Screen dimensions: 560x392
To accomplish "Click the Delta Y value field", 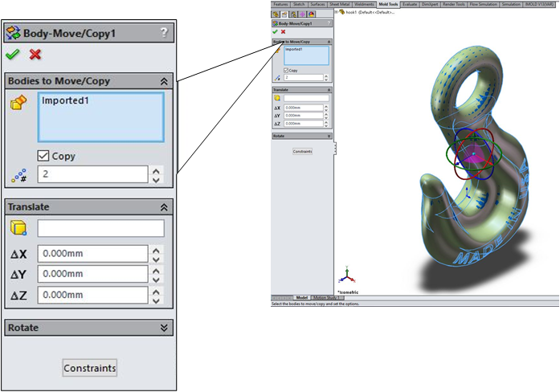I will click(x=92, y=275).
